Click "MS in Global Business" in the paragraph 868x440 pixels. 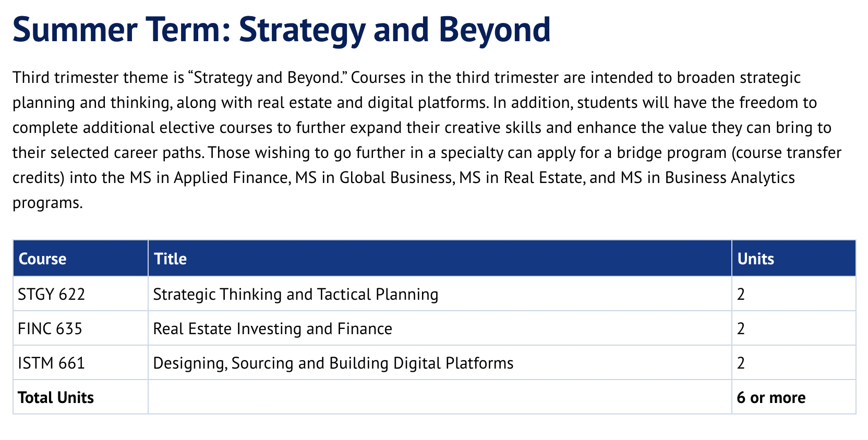(374, 178)
